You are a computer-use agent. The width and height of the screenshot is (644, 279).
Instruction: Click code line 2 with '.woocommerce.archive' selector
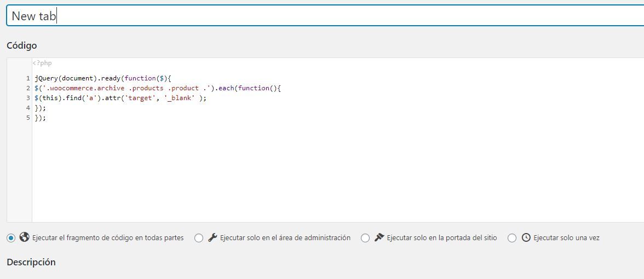pos(158,88)
